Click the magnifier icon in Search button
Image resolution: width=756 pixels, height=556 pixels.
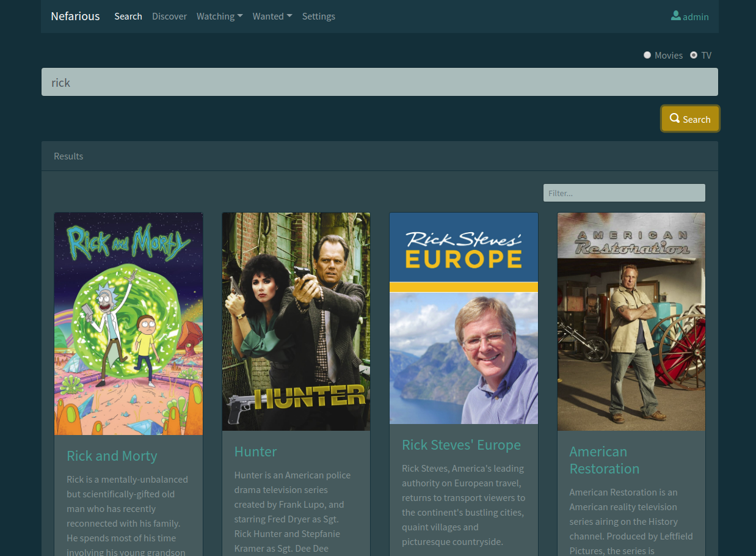click(x=675, y=119)
